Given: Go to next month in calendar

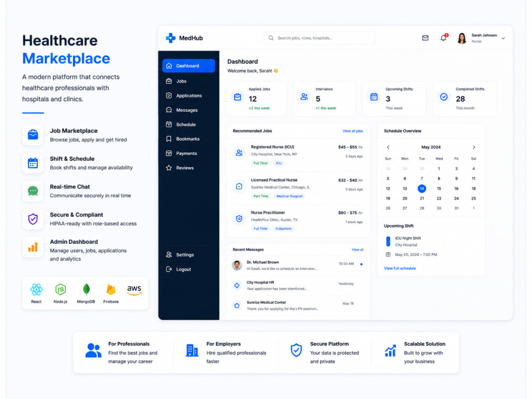Looking at the screenshot, I should coord(474,147).
